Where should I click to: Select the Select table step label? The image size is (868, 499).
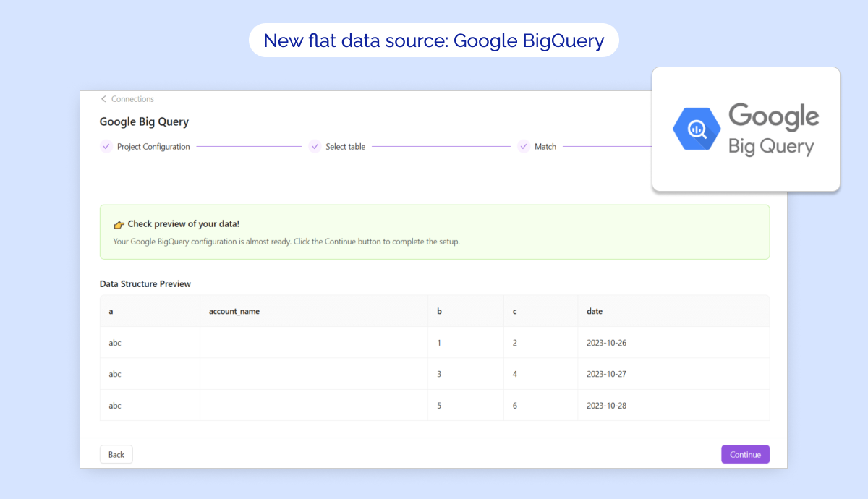point(345,147)
